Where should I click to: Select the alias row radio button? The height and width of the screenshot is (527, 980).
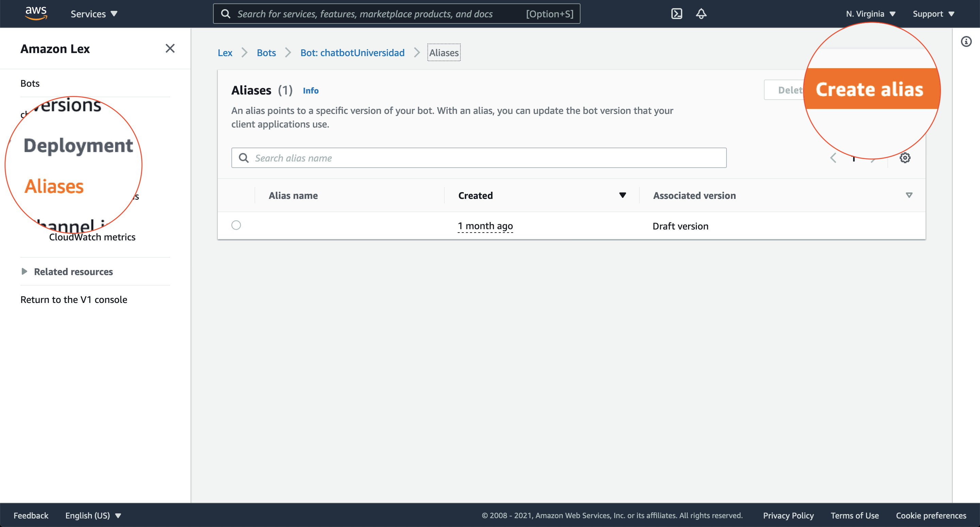coord(236,225)
